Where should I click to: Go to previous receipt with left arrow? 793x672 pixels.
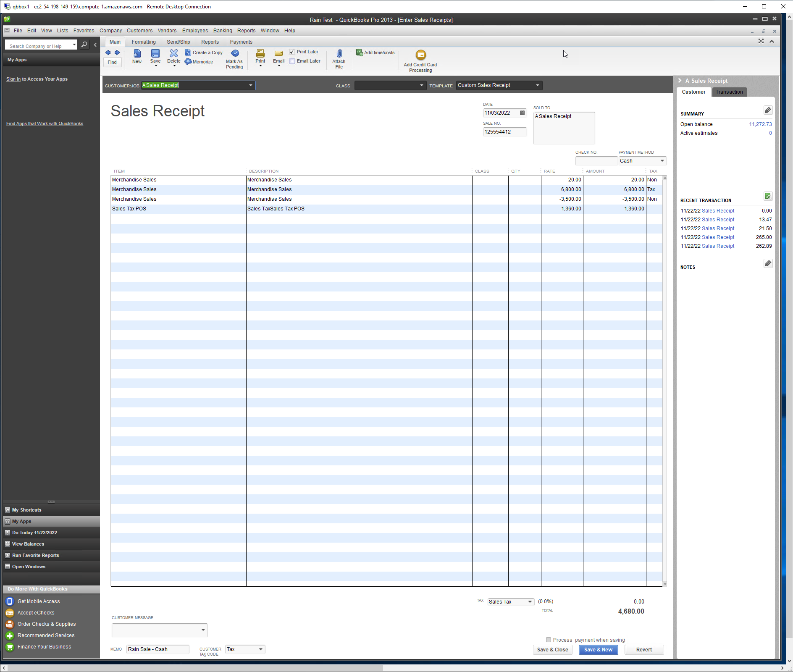[x=108, y=52]
